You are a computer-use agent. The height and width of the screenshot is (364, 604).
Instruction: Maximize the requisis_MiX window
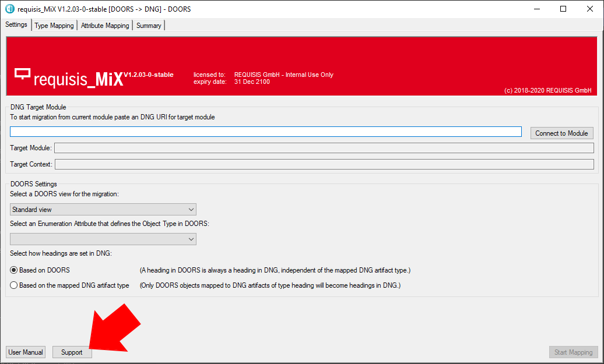click(x=563, y=9)
